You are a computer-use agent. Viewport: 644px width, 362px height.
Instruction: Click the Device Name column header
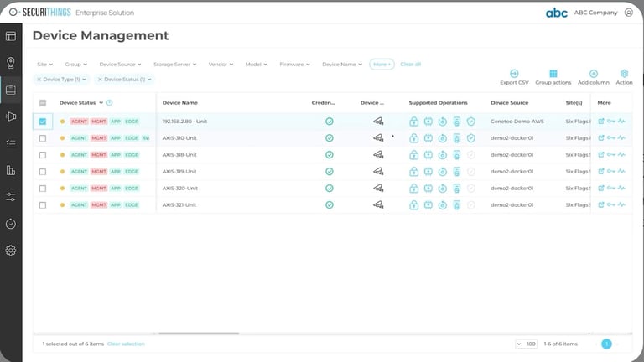click(180, 102)
